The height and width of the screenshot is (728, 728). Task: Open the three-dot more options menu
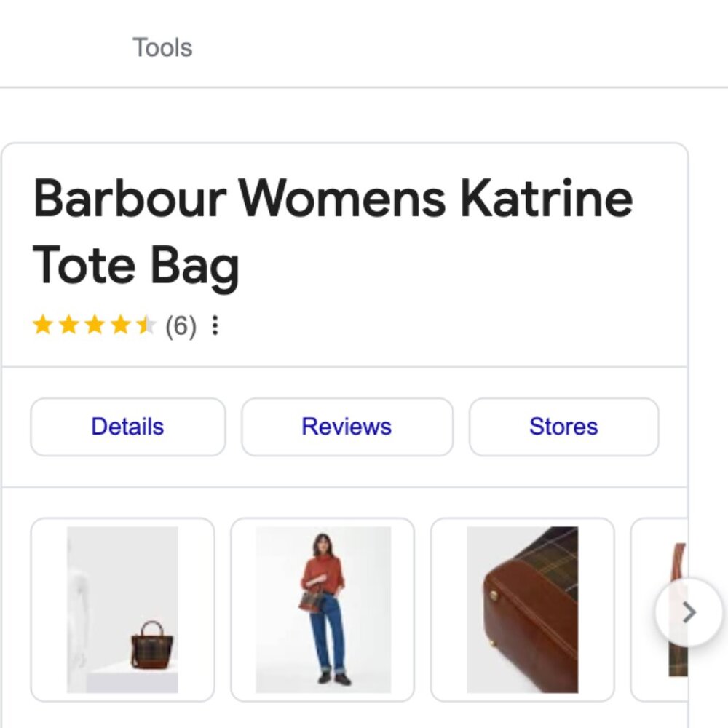[215, 325]
